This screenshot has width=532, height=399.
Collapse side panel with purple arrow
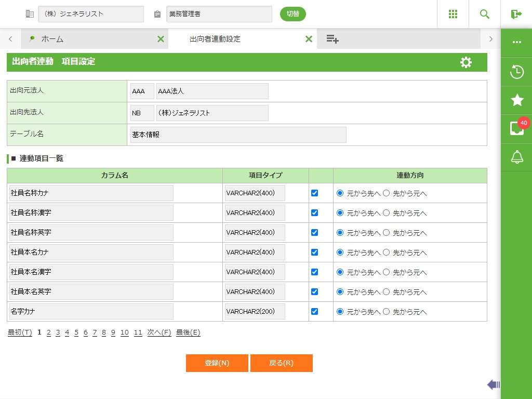pos(493,384)
